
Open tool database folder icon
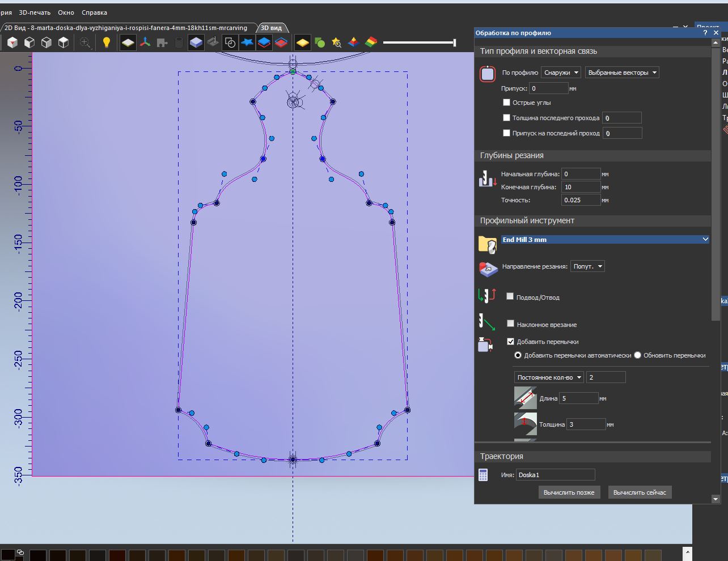(x=487, y=244)
